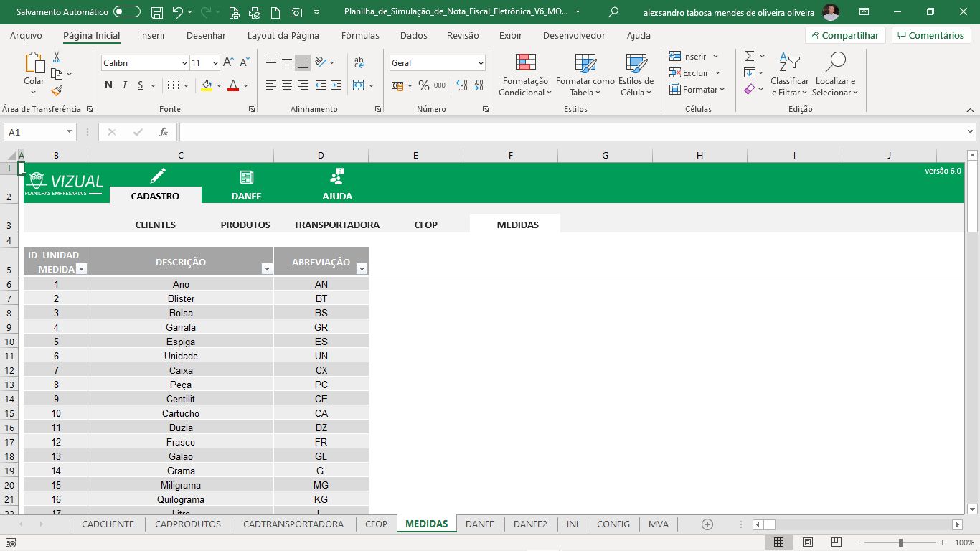Apply bold formatting with N button
Screen dimensions: 980x551
coord(108,85)
